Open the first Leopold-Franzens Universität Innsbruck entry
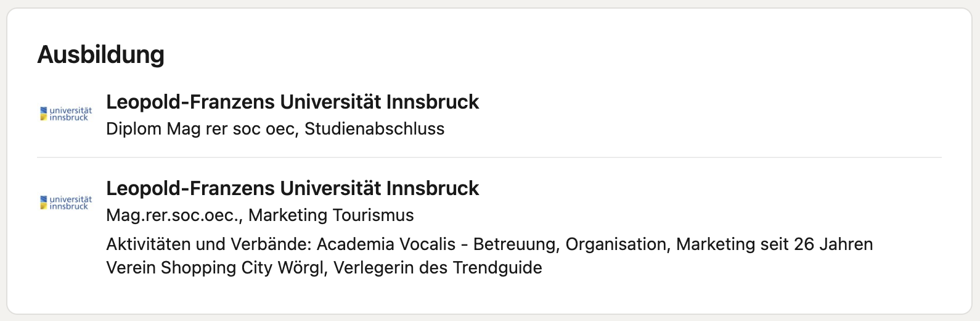The height and width of the screenshot is (321, 980). [x=292, y=102]
